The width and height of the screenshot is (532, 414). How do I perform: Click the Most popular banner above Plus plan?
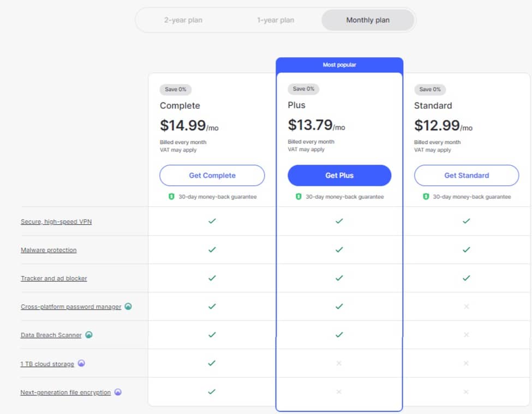(x=339, y=64)
